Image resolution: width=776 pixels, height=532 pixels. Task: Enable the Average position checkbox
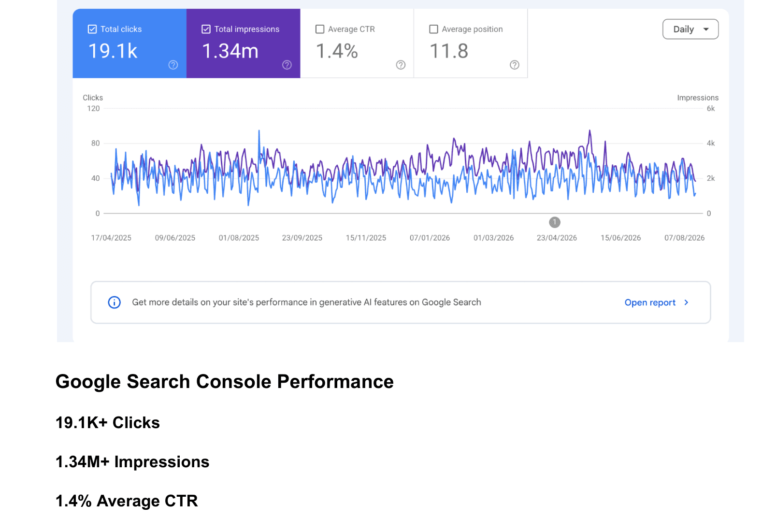[434, 29]
